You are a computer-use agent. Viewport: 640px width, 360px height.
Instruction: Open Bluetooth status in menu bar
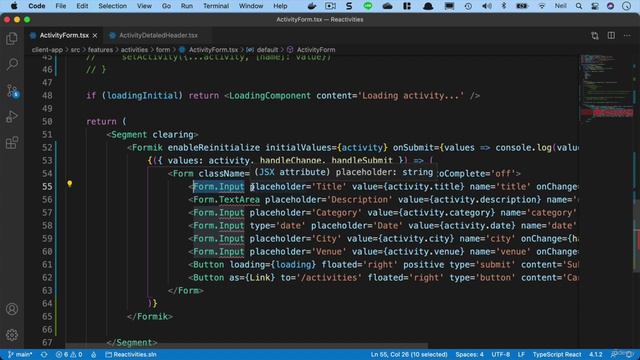click(x=504, y=6)
